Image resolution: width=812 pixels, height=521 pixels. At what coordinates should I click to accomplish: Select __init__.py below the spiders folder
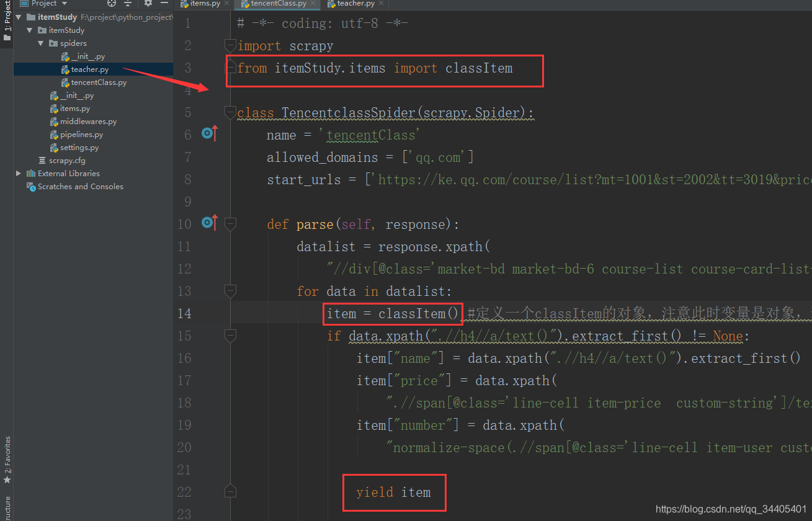coord(77,96)
